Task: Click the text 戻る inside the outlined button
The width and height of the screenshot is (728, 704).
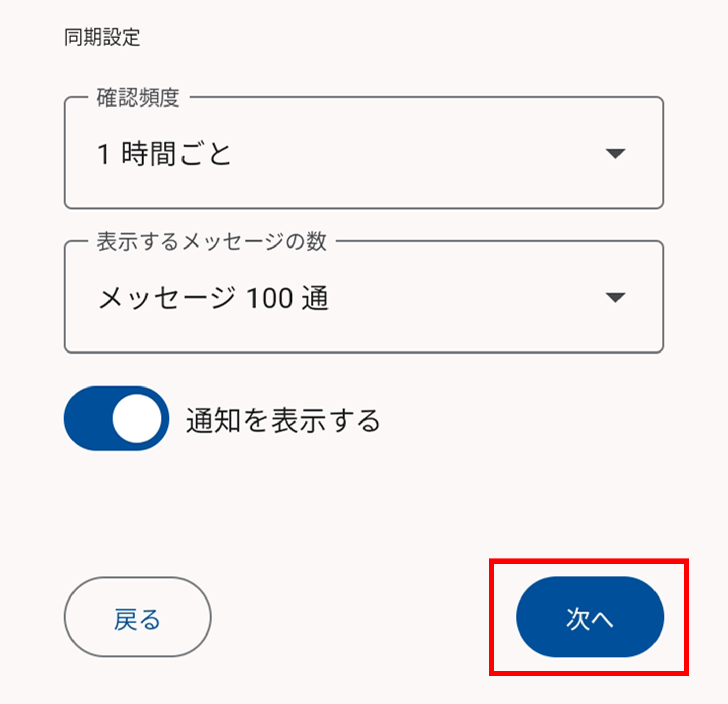Action: (x=137, y=620)
